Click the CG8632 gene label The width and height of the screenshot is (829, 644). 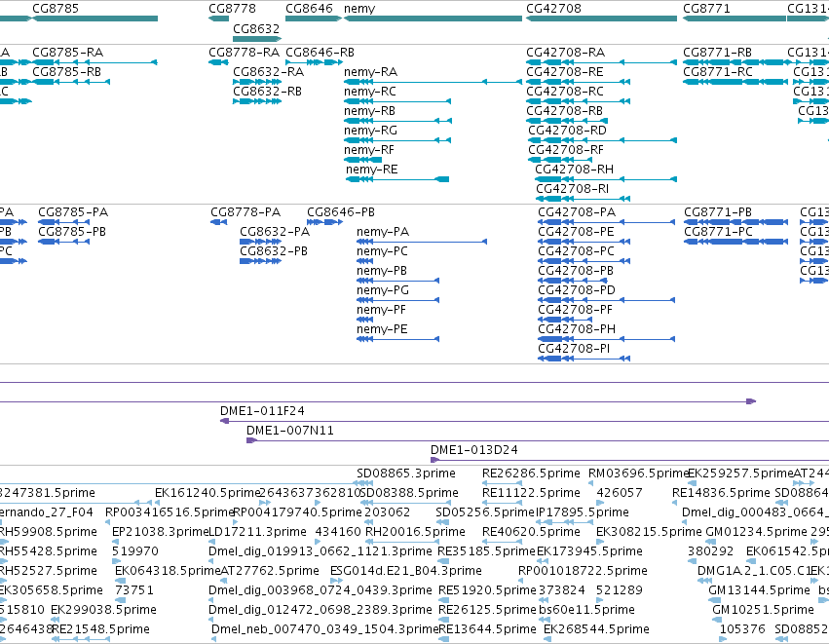point(256,28)
